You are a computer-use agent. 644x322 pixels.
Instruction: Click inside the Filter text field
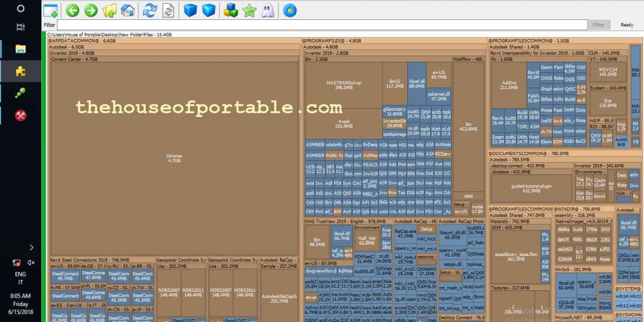(x=322, y=25)
